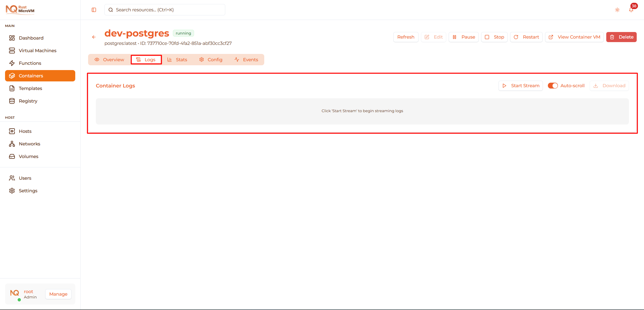Open the Config tab
The height and width of the screenshot is (310, 644).
tap(211, 59)
